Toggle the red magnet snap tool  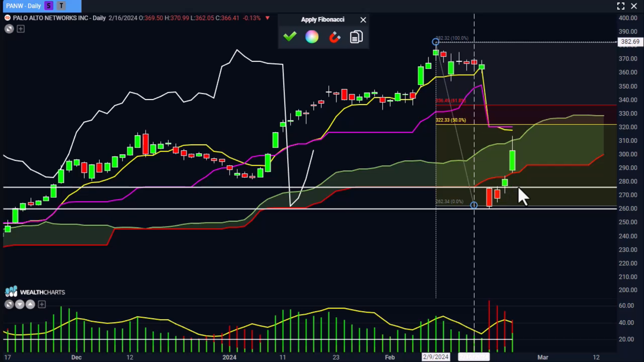click(x=334, y=37)
